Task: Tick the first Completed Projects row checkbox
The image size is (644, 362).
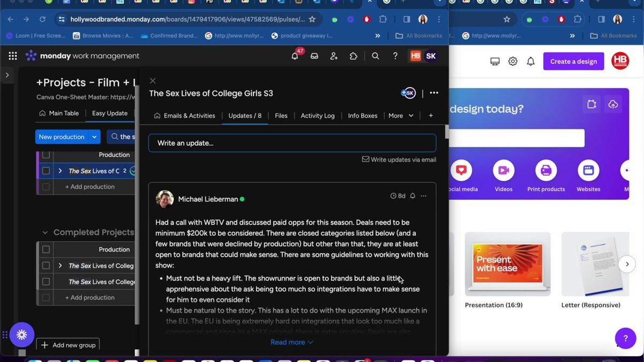Action: click(46, 265)
